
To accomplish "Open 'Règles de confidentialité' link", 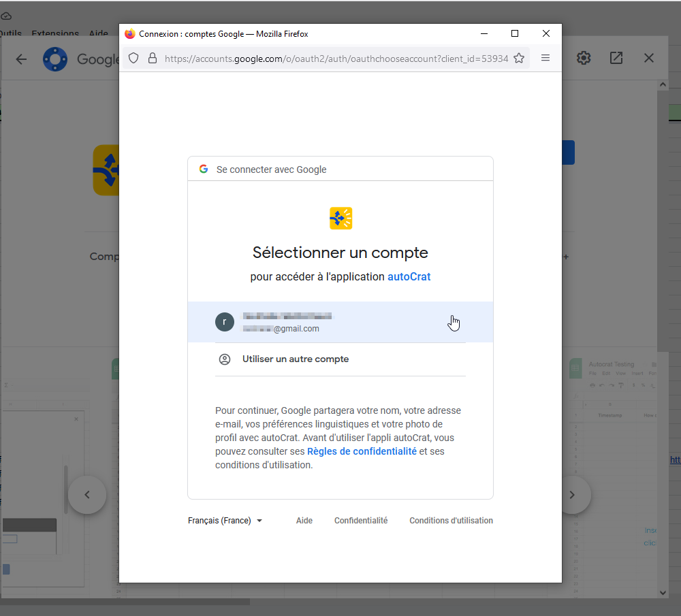I will click(x=362, y=451).
